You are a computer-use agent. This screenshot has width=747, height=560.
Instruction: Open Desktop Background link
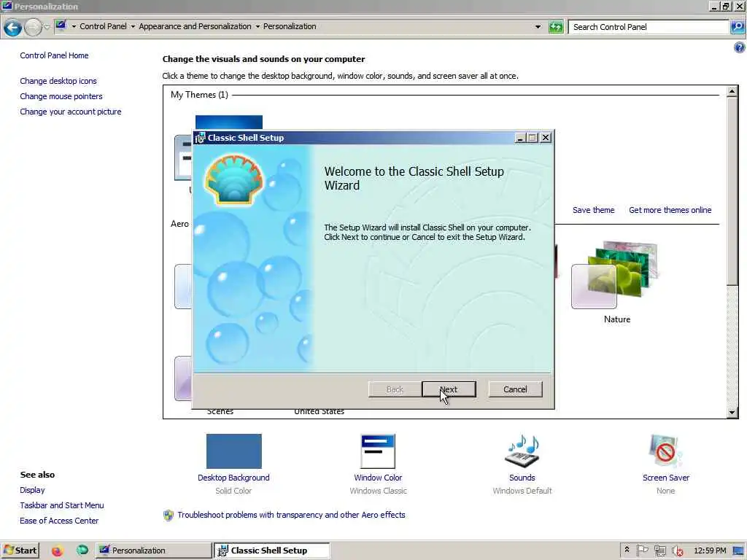pyautogui.click(x=233, y=478)
